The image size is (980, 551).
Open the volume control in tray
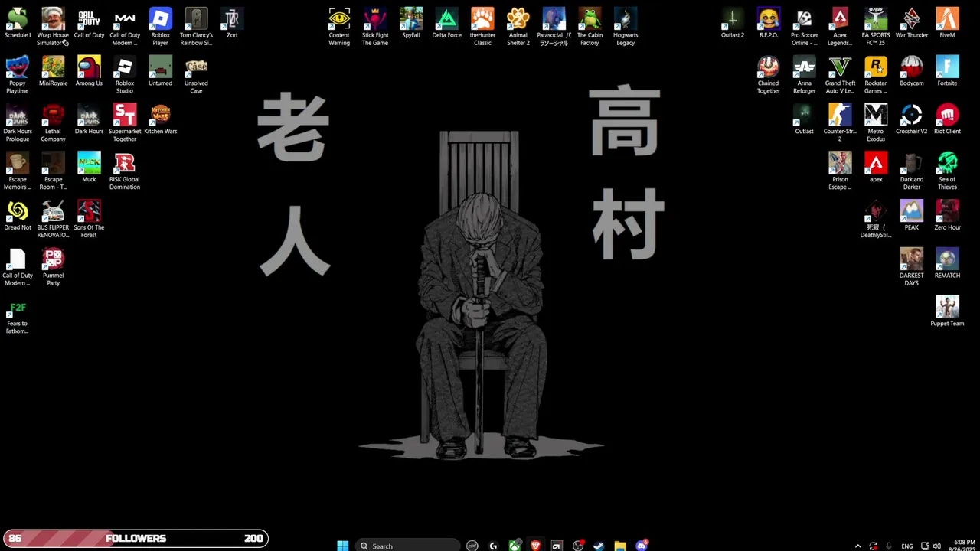pos(936,546)
